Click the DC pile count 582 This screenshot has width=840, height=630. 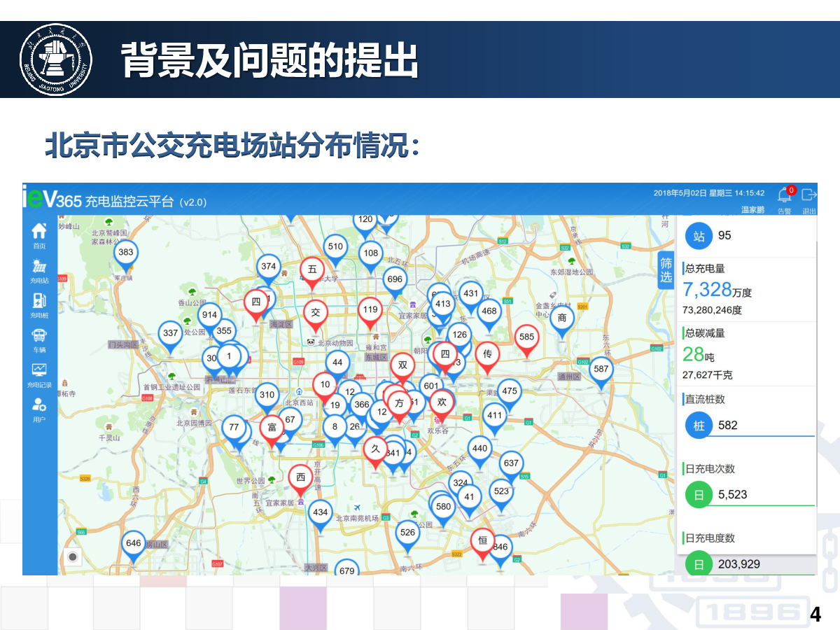click(728, 425)
